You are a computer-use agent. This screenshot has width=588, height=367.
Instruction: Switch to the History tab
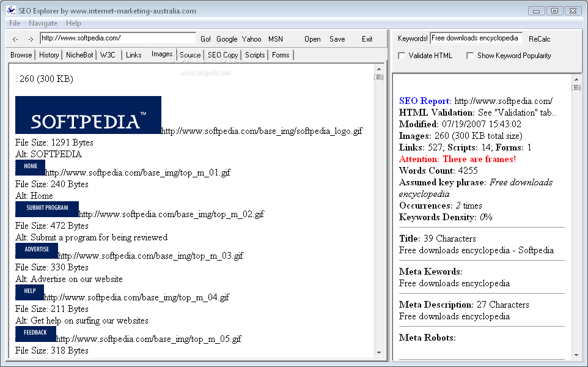click(49, 55)
